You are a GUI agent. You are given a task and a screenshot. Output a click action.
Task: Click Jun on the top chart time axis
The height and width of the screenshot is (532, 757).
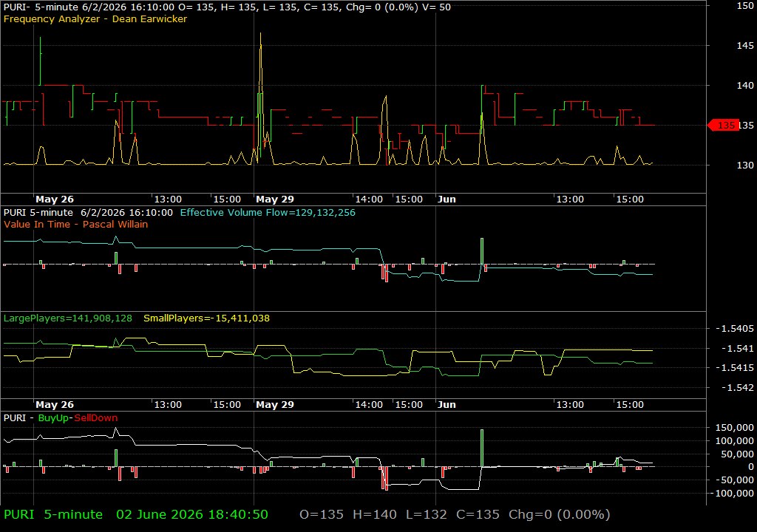point(447,199)
